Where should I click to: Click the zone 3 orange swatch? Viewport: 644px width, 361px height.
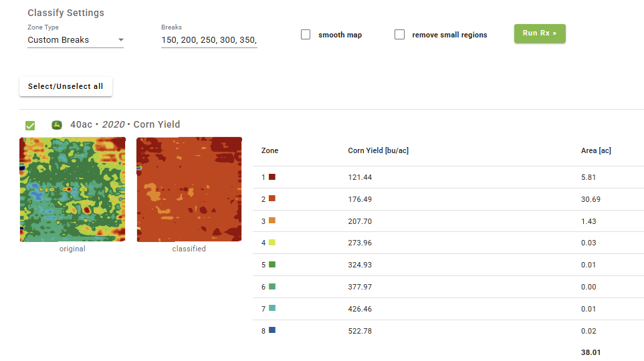click(272, 221)
